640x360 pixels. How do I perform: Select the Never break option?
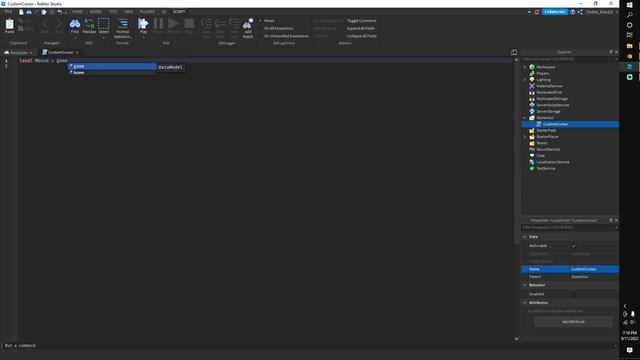pyautogui.click(x=269, y=20)
